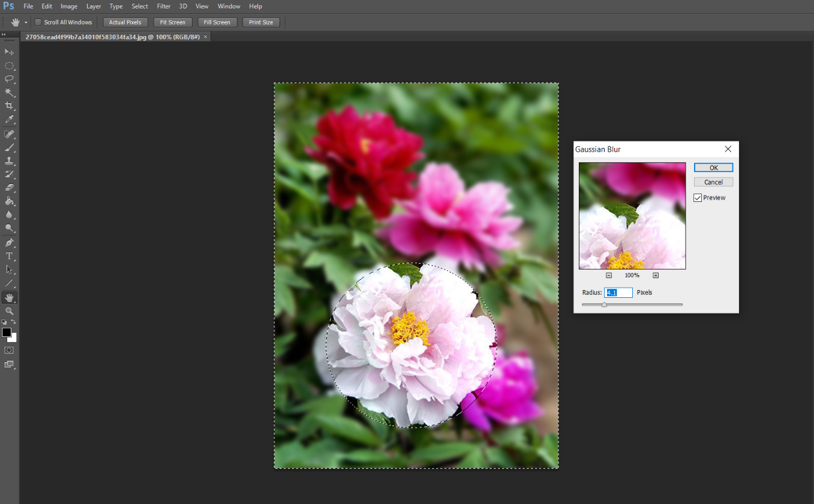814x504 pixels.
Task: Select the Lasso tool
Action: tap(10, 79)
